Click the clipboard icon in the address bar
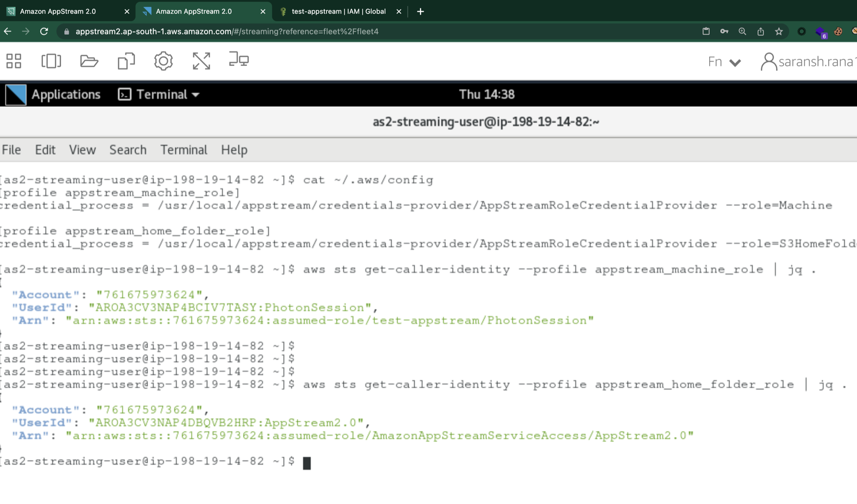 coord(706,32)
